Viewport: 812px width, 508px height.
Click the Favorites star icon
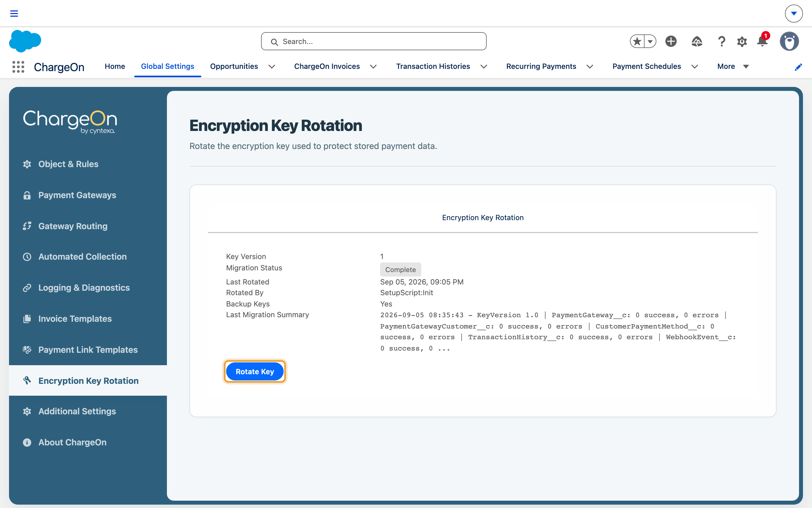[x=637, y=41]
